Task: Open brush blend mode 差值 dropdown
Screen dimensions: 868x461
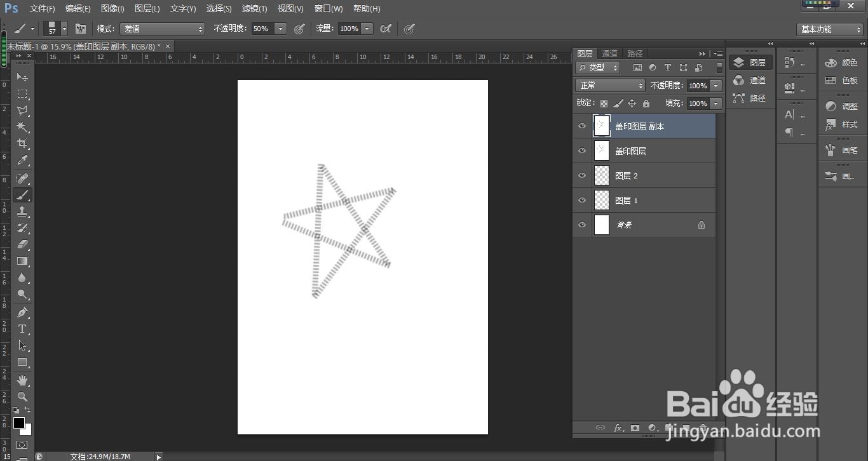Action: pos(163,29)
